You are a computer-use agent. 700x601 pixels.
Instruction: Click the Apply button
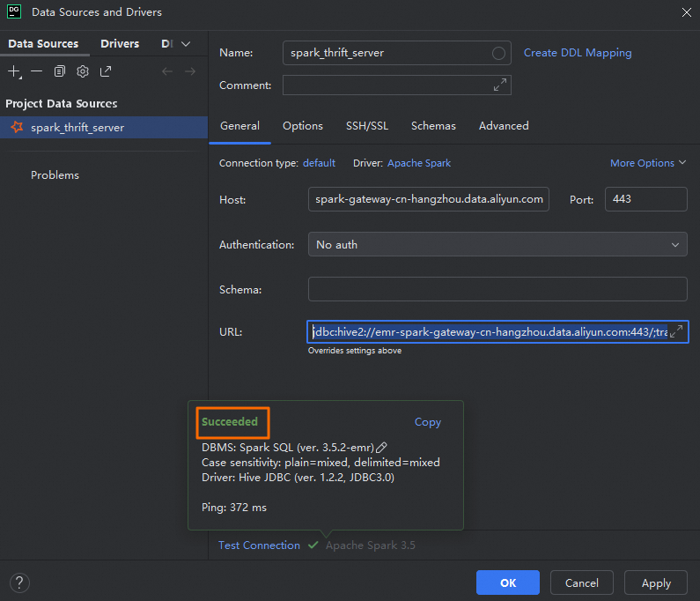656,582
